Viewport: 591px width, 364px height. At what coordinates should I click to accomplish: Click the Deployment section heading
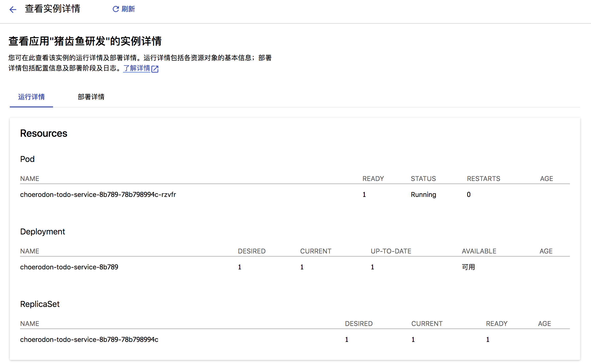pyautogui.click(x=43, y=232)
